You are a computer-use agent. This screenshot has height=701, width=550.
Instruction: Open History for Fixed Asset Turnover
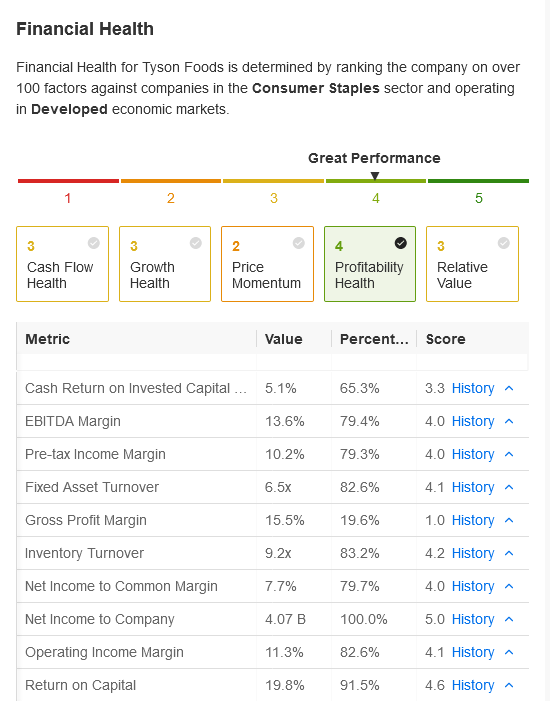point(473,487)
